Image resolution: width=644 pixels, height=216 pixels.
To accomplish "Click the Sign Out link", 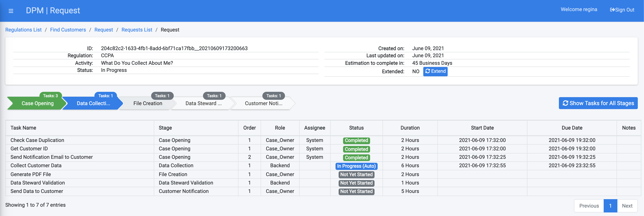I will (622, 10).
